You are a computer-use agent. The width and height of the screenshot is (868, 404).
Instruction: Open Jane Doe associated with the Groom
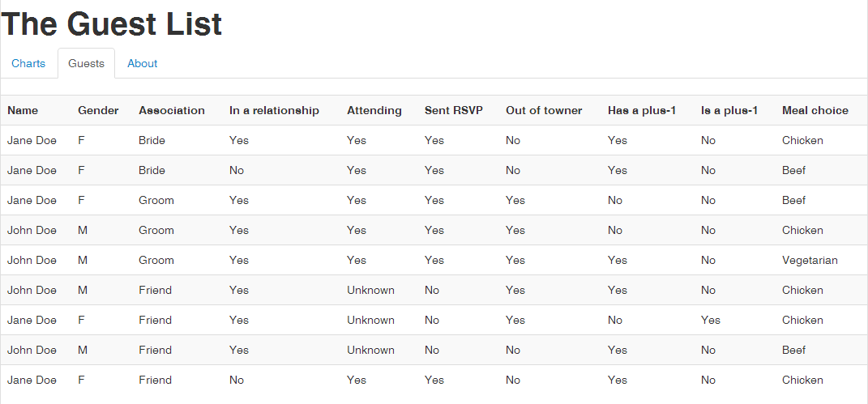(x=32, y=200)
